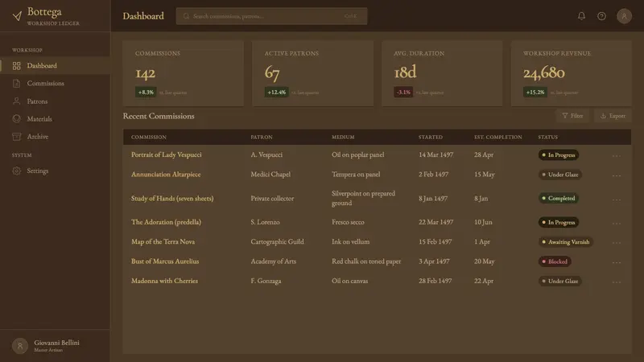Click the Completed status badge
Screen dimensions: 644x362
pyautogui.click(x=559, y=198)
